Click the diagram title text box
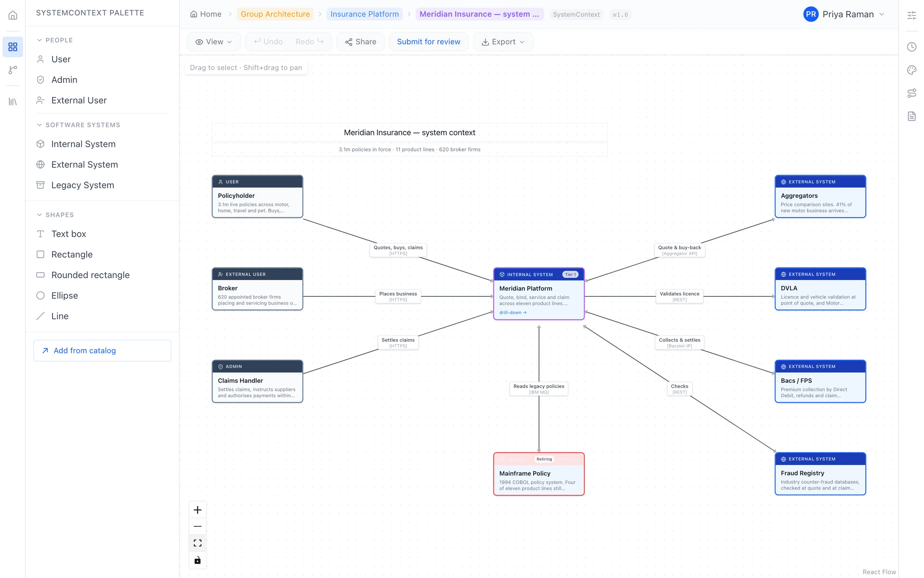The image size is (924, 578). (x=409, y=133)
